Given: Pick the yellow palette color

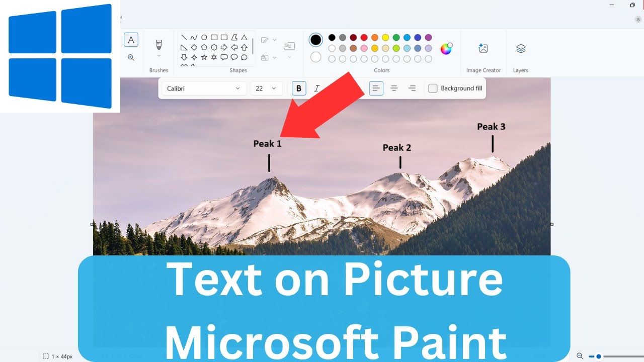Looking at the screenshot, I should [x=385, y=37].
